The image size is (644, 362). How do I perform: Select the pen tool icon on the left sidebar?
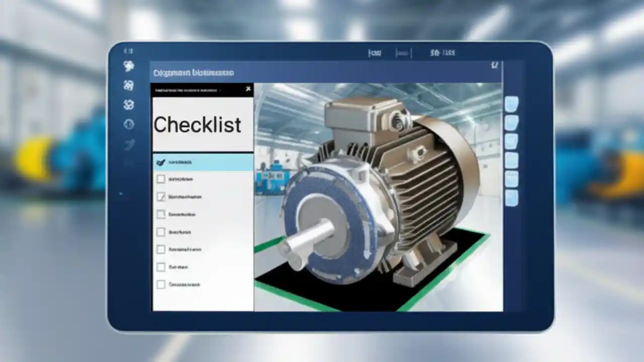tap(129, 146)
